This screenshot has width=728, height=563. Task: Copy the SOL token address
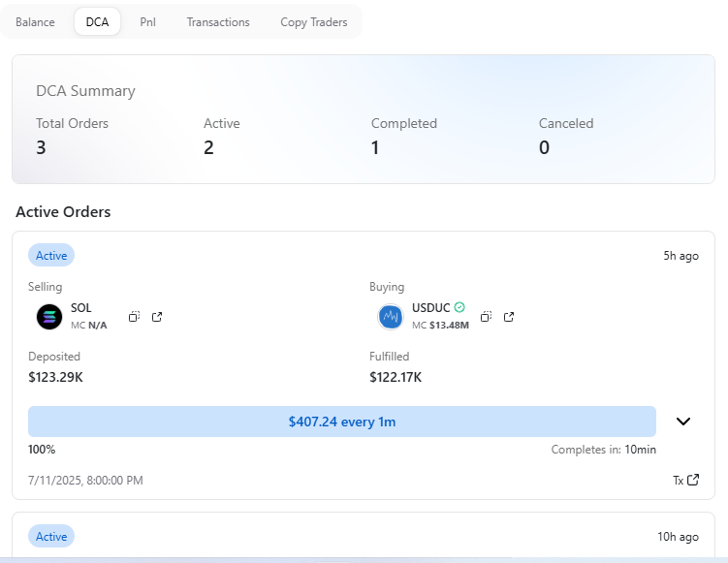[x=134, y=317]
